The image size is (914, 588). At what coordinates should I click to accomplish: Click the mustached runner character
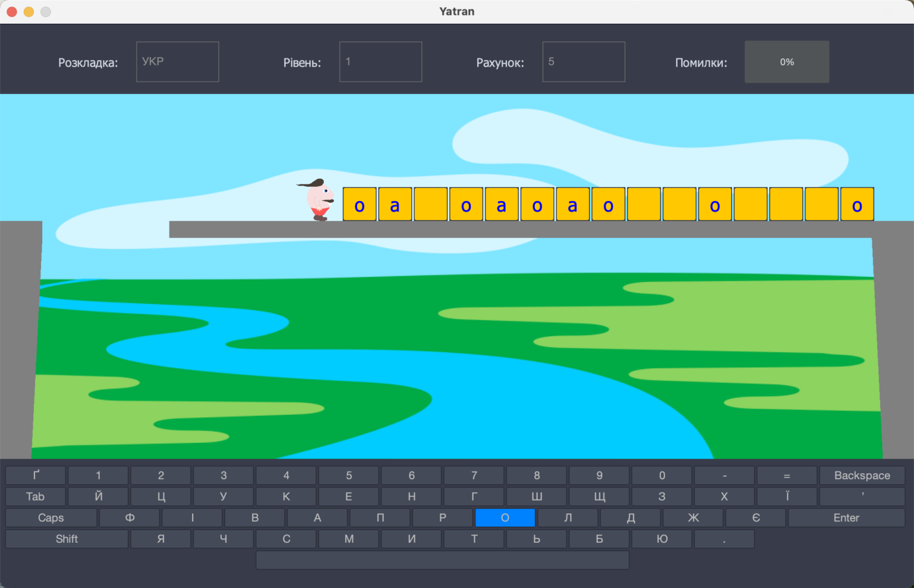click(x=318, y=201)
